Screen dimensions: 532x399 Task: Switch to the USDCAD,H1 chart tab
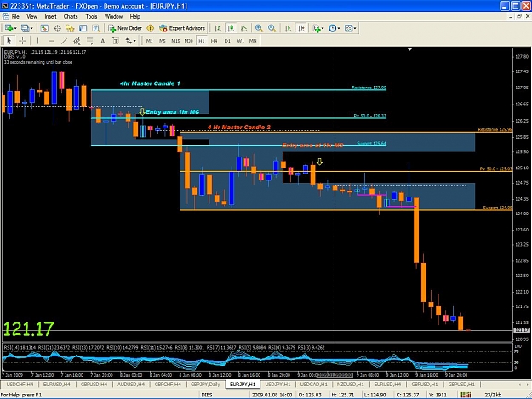click(314, 384)
